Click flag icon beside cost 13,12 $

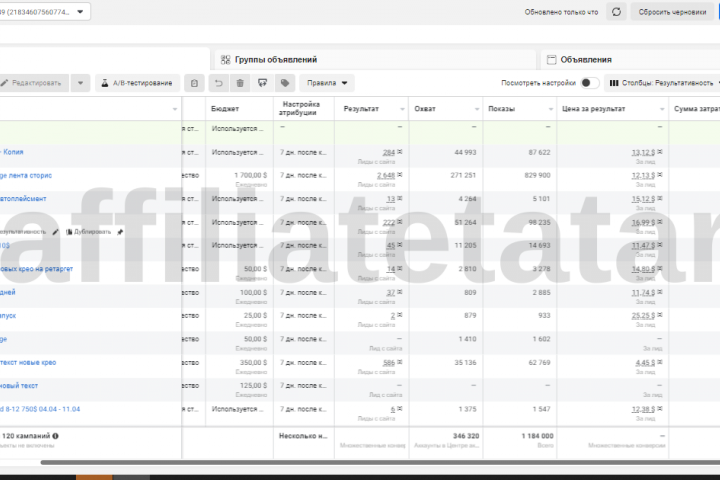660,152
